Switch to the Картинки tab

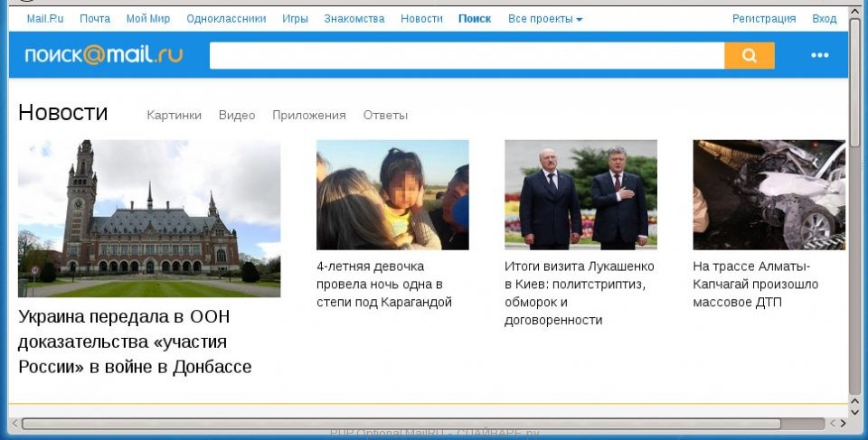tap(174, 116)
